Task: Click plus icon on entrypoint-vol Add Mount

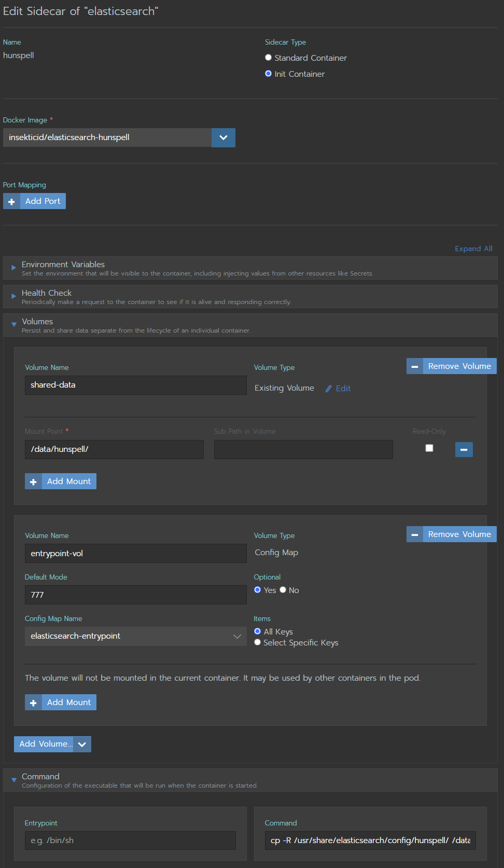Action: click(33, 702)
